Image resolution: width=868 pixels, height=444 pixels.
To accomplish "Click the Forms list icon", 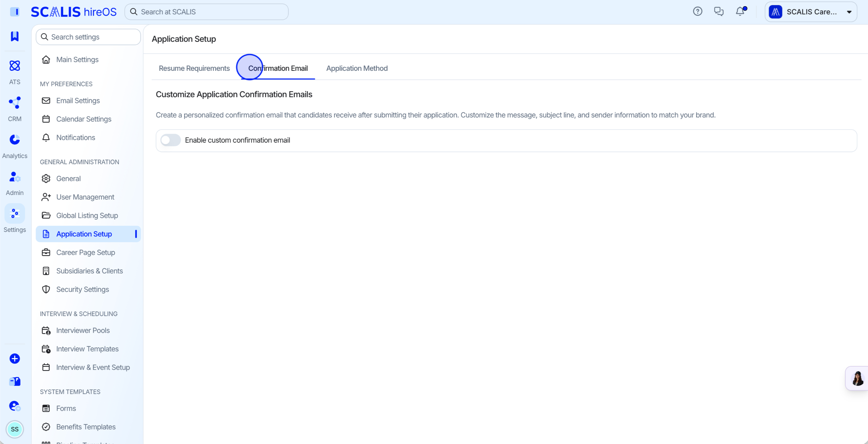I will click(x=46, y=408).
